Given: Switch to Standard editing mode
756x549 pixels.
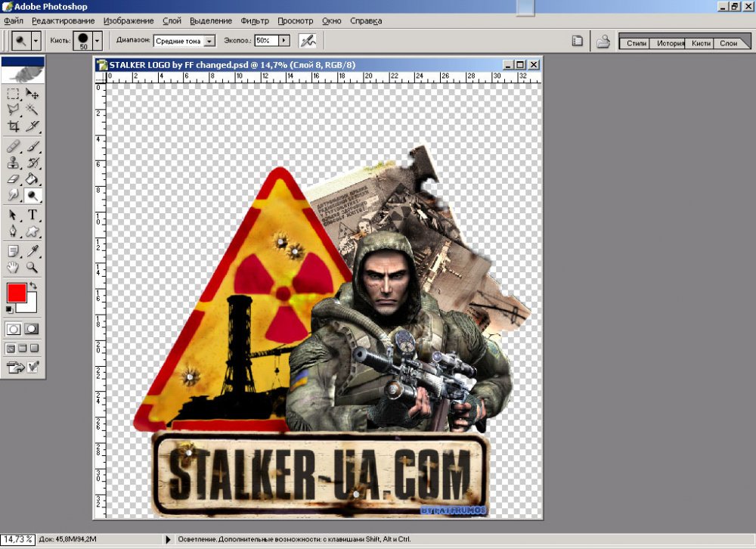Looking at the screenshot, I should point(14,329).
